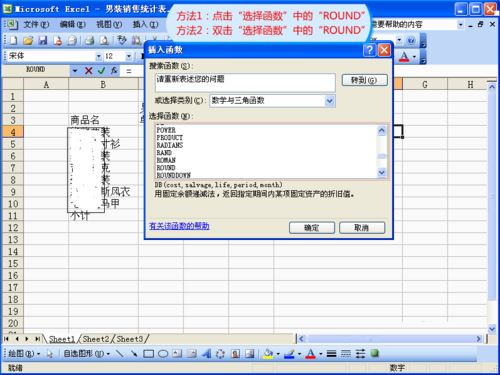
Task: Insert clip art from the Drawing toolbar
Action: pyautogui.click(x=235, y=354)
